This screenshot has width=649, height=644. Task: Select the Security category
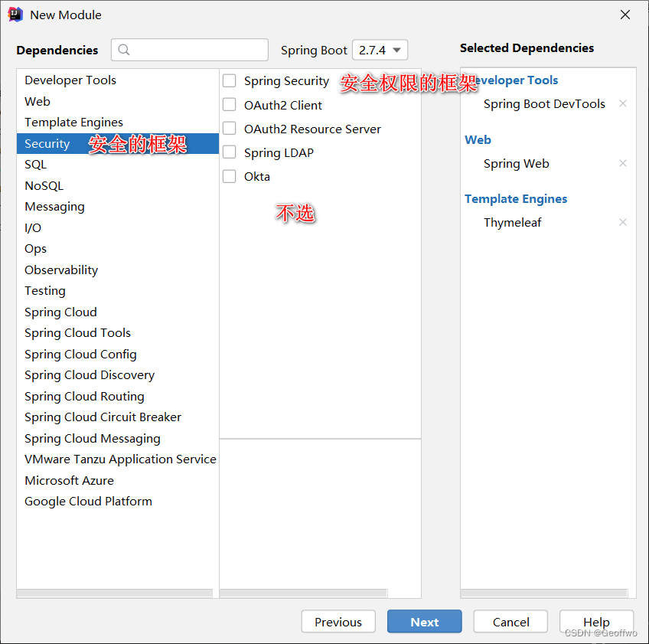[x=118, y=144]
